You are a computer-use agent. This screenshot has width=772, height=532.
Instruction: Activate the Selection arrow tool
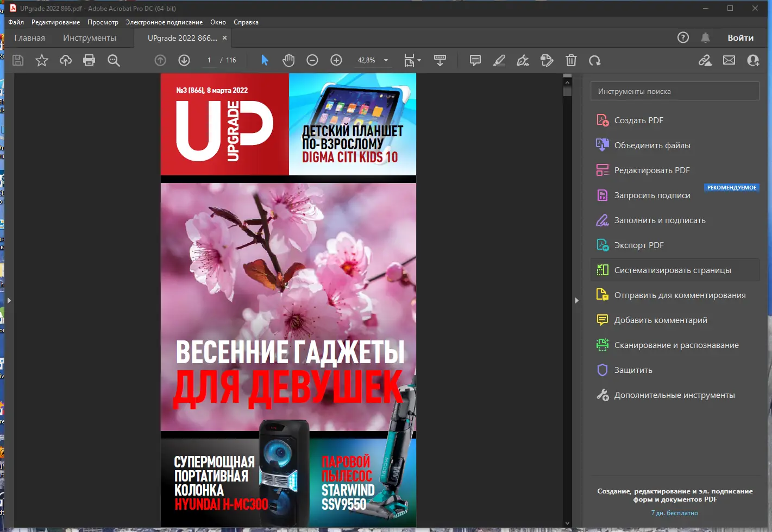(x=265, y=60)
